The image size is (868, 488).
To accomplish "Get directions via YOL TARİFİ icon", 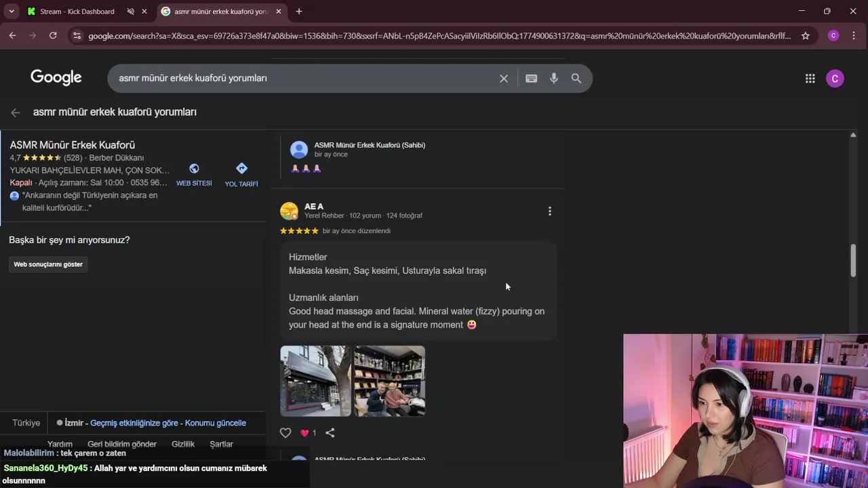I will (241, 169).
